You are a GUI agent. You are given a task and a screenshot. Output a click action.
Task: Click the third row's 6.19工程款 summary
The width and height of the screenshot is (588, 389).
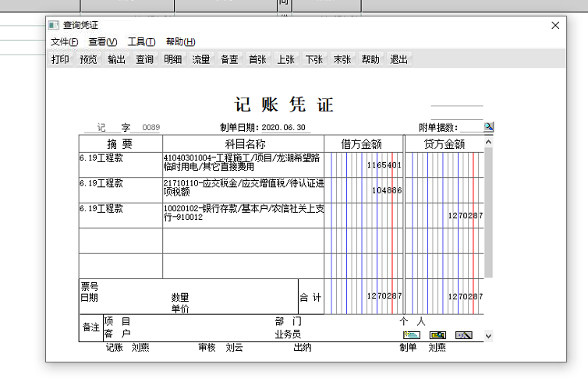pos(101,208)
